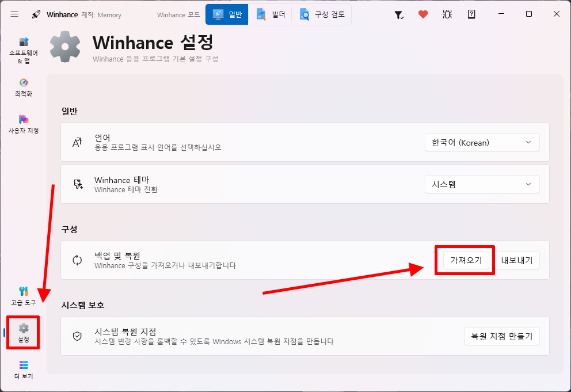Click the Winhance 모드 label

[178, 15]
